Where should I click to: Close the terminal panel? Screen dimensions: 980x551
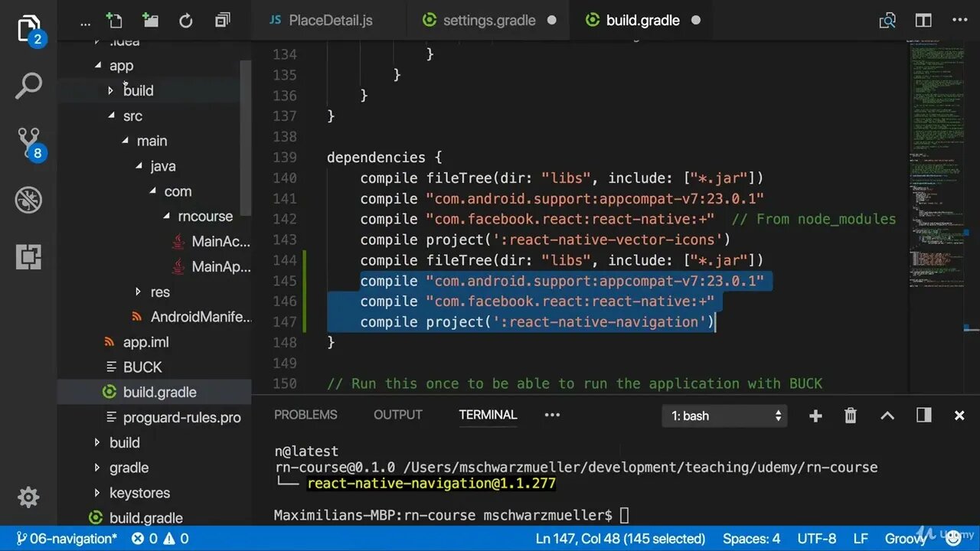click(959, 416)
